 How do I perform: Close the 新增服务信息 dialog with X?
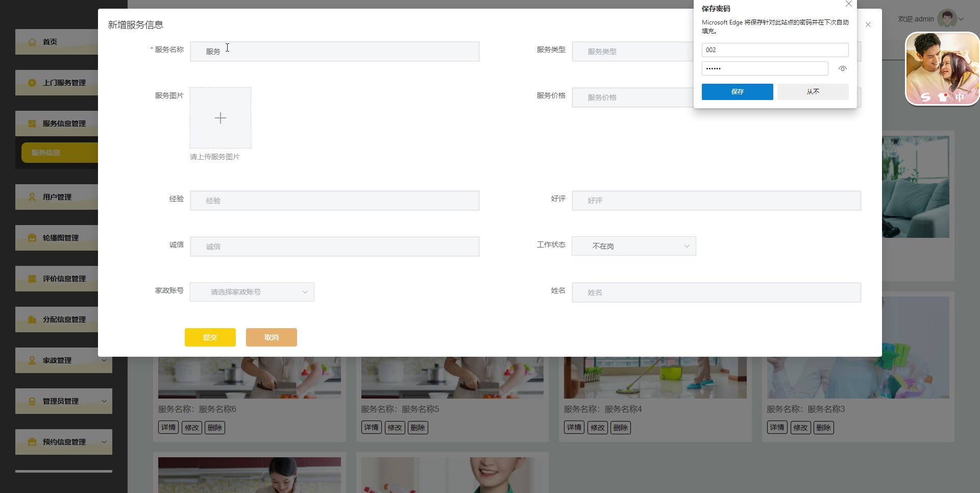868,24
